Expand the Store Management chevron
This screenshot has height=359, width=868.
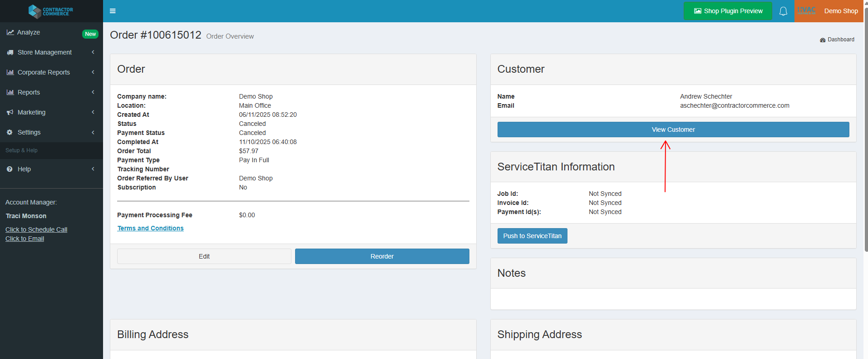click(93, 52)
